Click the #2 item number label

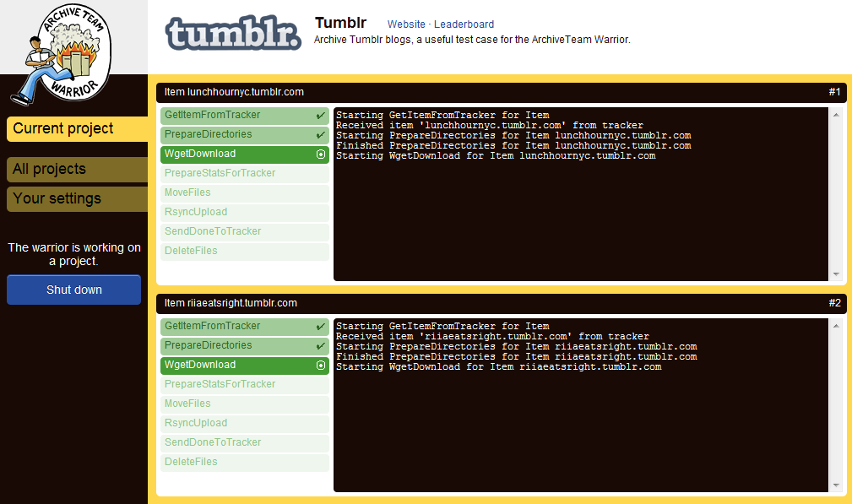pos(834,303)
